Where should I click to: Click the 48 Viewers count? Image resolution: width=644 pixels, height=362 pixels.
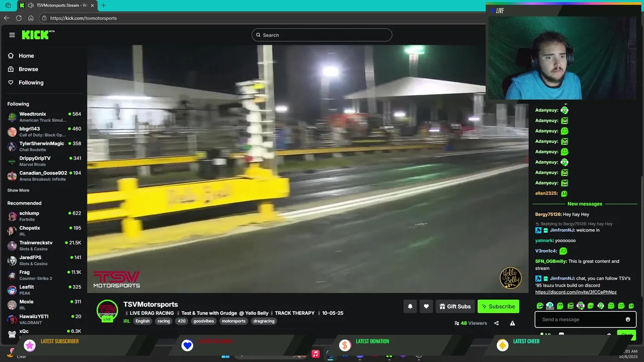tap(470, 323)
